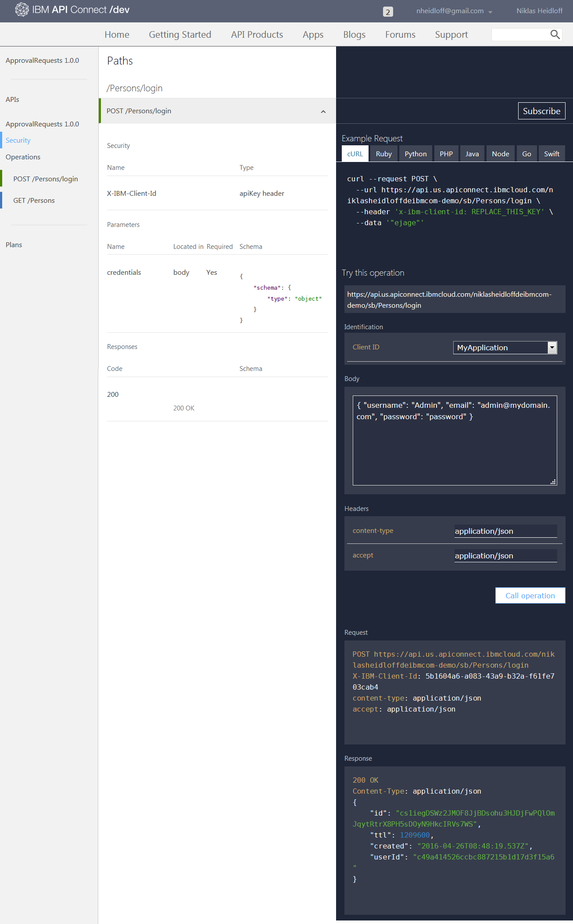
Task: Open ApprovalRequests 1.0.0 at sidebar top
Action: 42,61
